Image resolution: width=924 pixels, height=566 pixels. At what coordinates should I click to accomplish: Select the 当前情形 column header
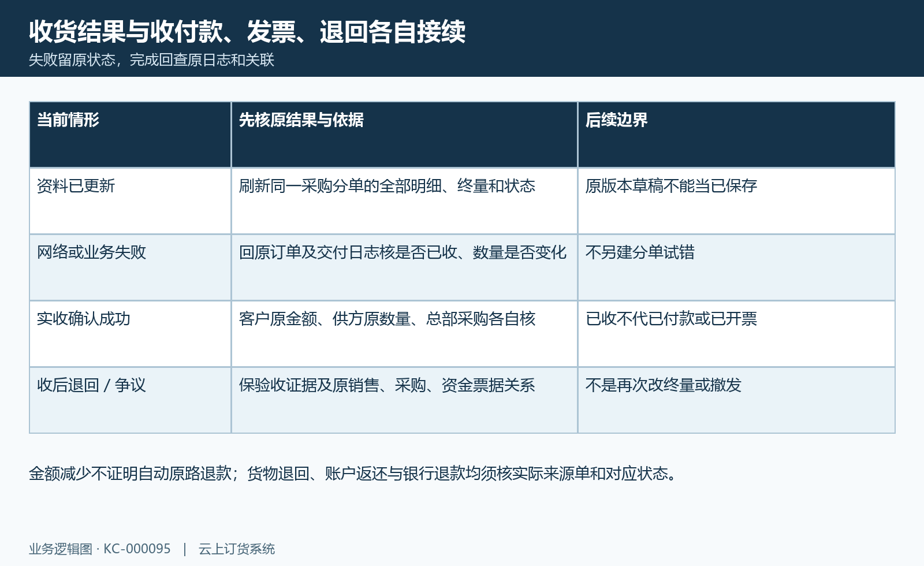[x=130, y=135]
